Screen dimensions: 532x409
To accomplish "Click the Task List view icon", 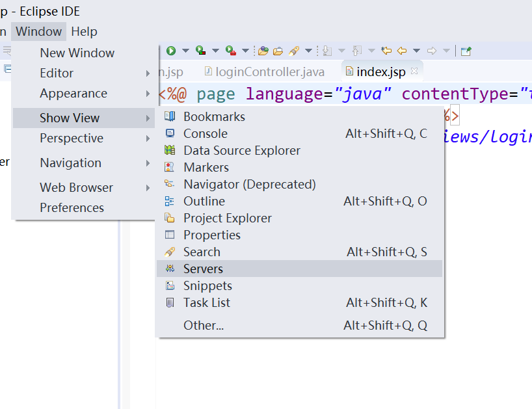I will pos(170,302).
